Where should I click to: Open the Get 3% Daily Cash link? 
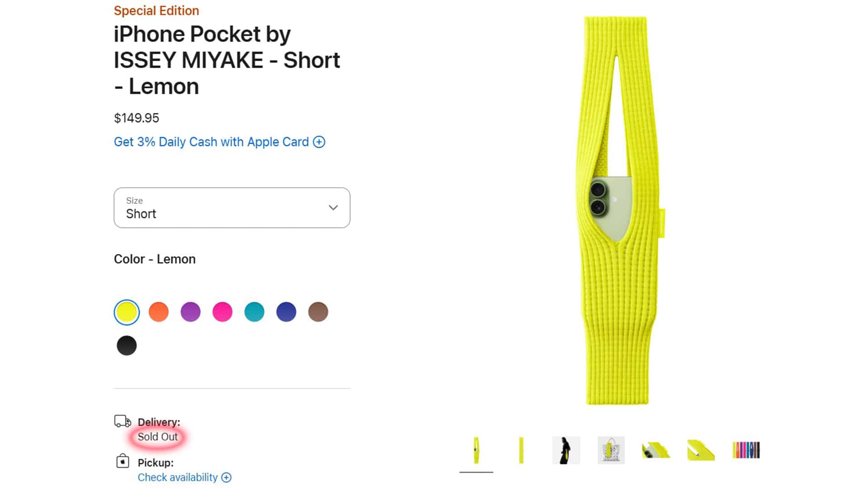pyautogui.click(x=211, y=142)
